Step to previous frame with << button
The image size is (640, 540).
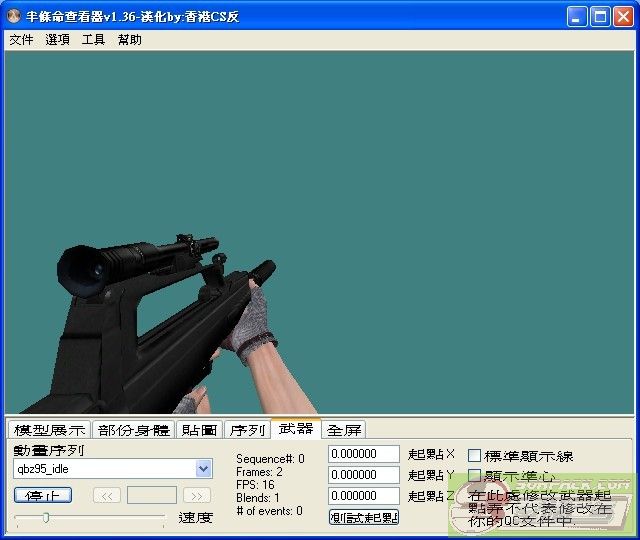click(107, 496)
